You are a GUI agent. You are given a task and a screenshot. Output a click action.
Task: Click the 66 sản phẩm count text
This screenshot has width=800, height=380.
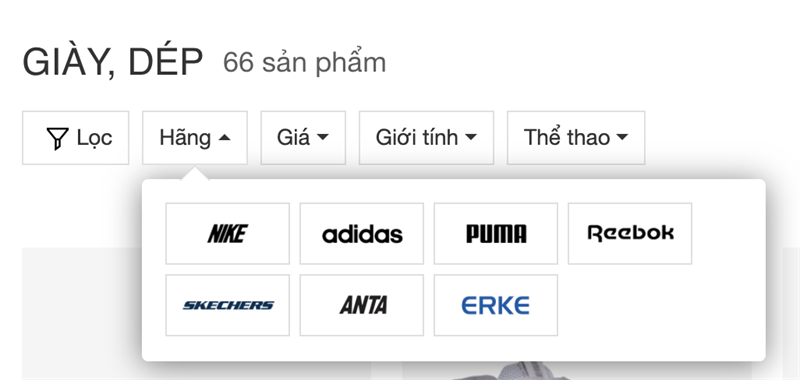(305, 63)
